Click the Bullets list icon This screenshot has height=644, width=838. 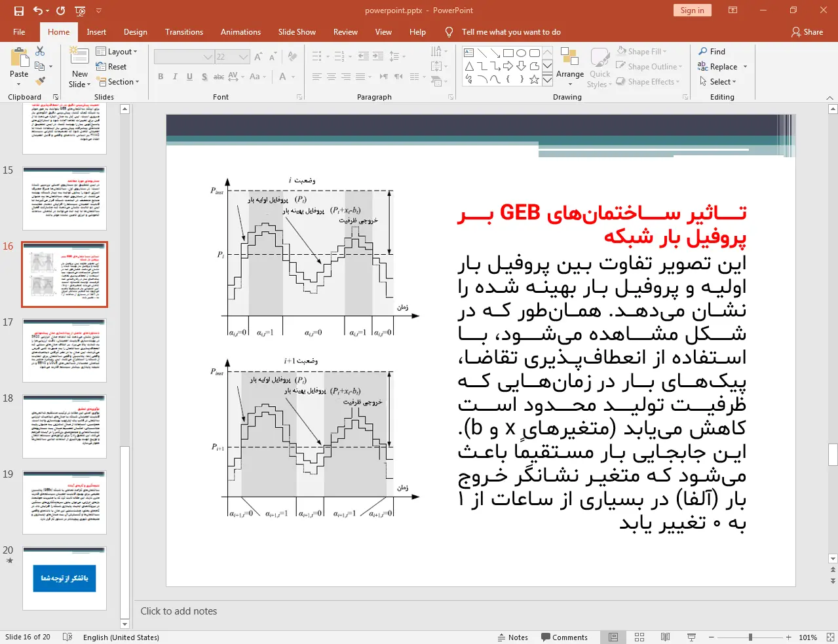pyautogui.click(x=316, y=57)
